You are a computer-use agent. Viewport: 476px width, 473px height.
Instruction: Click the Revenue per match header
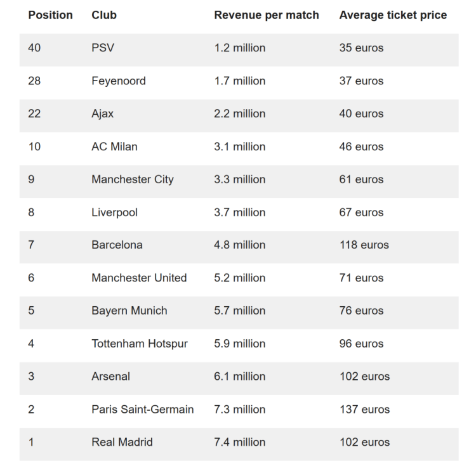(x=267, y=15)
